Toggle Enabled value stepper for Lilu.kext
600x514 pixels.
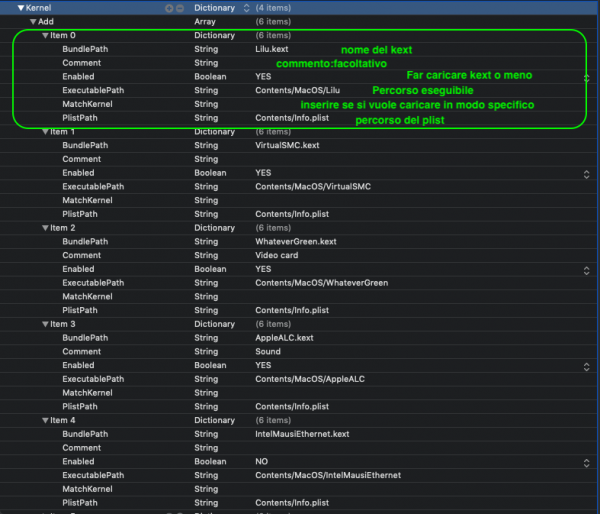[586, 78]
